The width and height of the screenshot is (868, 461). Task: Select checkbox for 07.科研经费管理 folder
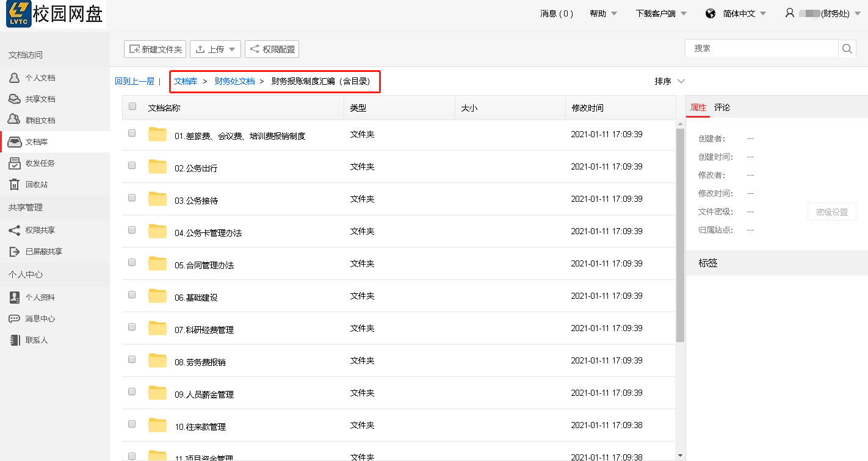click(x=132, y=327)
